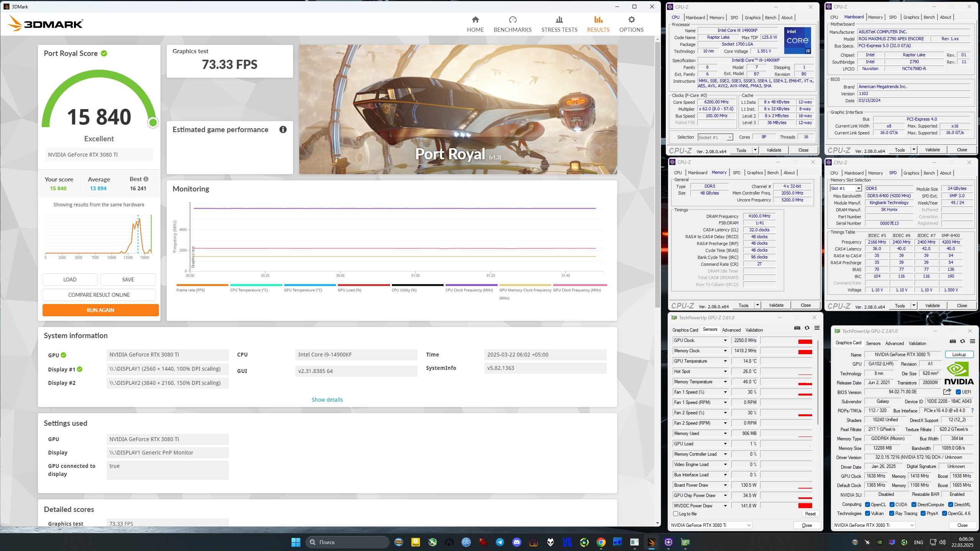Click the NVIDIA logo in GPU-Z
This screenshot has width=980, height=551.
click(959, 374)
